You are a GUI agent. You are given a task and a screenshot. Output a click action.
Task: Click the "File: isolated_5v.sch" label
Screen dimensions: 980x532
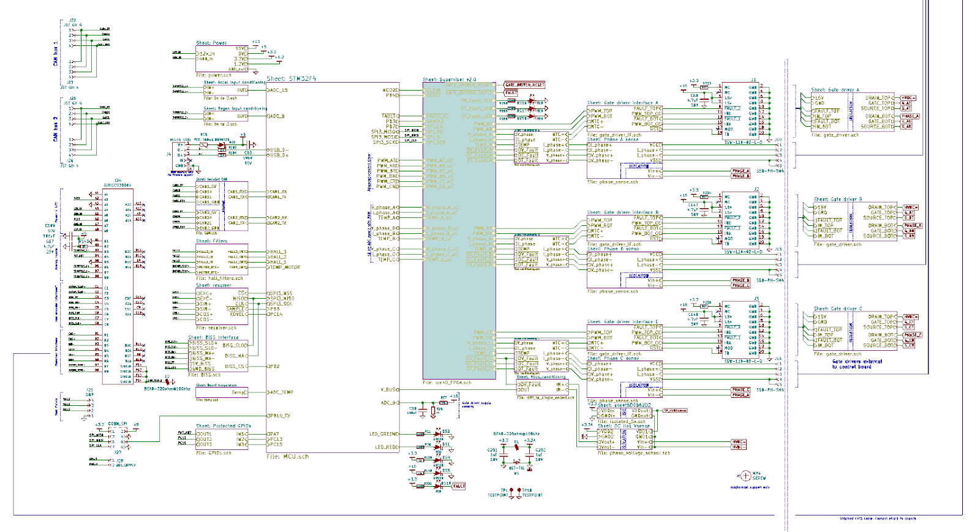tap(622, 421)
